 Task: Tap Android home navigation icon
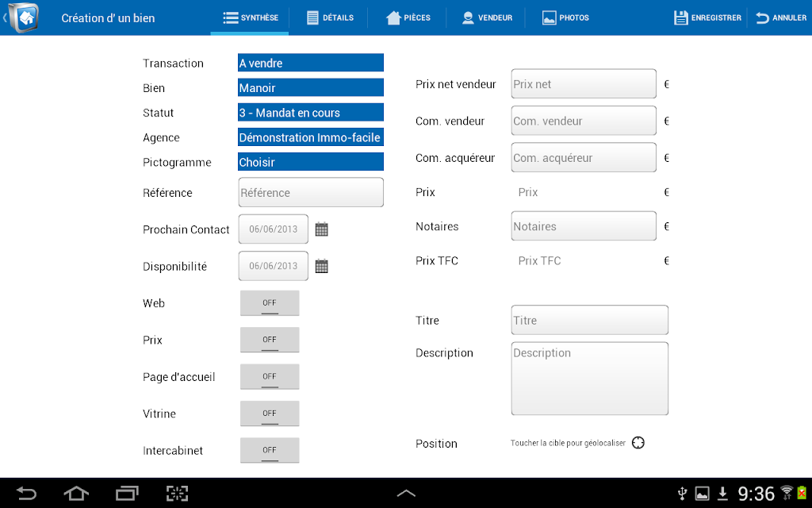click(76, 493)
